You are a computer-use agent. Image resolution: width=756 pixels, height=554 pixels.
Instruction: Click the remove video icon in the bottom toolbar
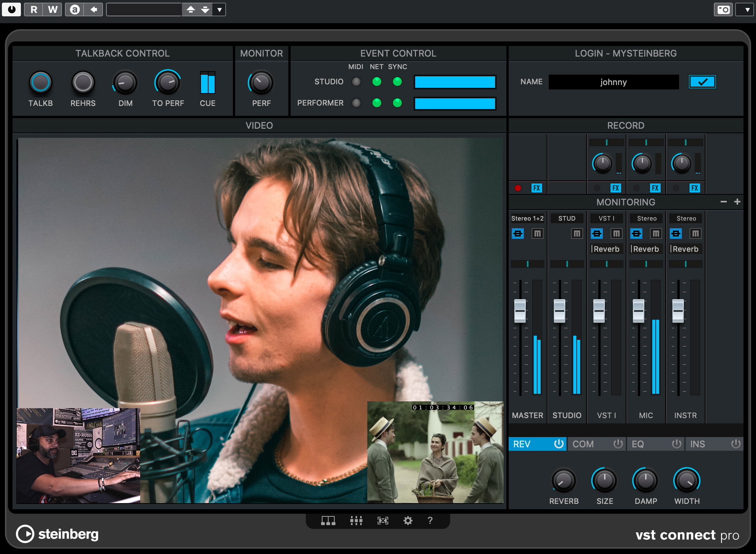(383, 521)
